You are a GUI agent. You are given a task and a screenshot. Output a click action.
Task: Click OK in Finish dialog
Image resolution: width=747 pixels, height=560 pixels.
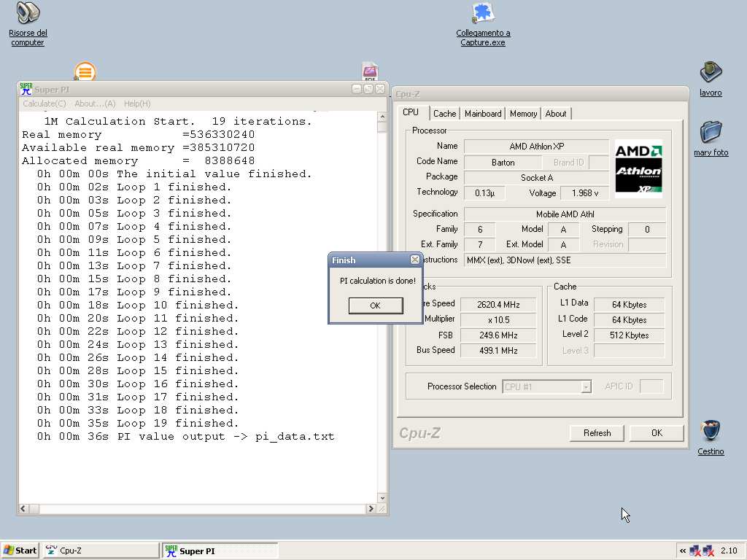click(376, 306)
